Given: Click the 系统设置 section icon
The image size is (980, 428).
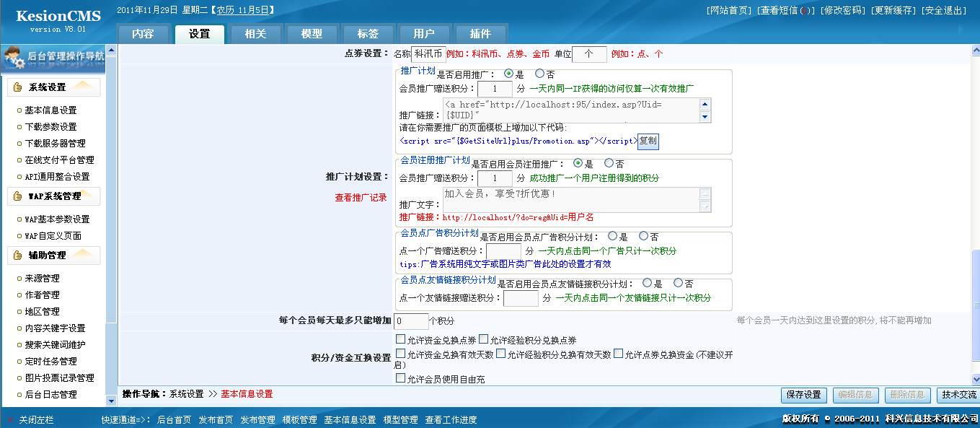Looking at the screenshot, I should 17,87.
